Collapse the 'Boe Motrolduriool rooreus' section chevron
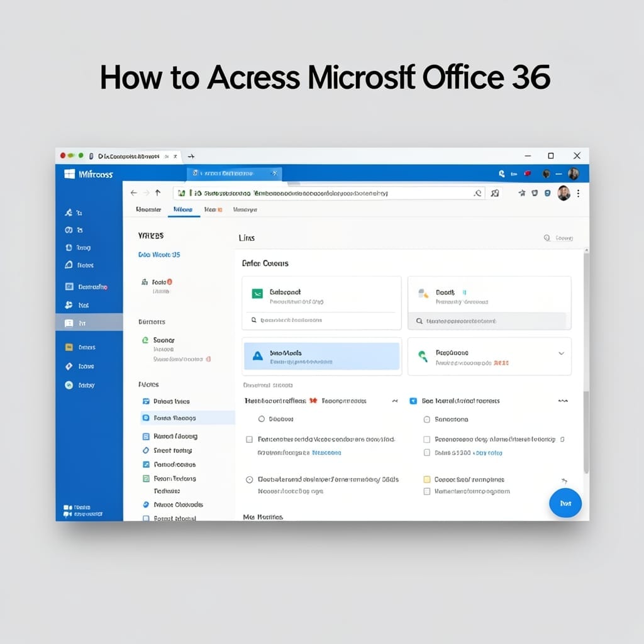 563,401
